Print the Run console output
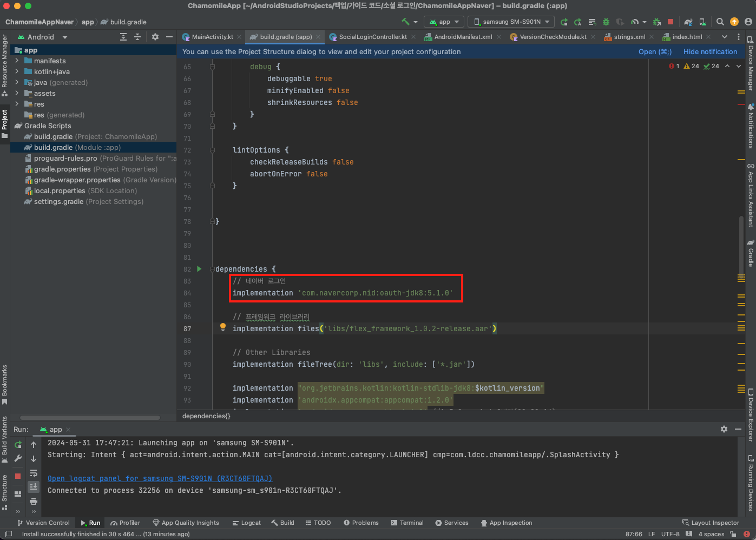Viewport: 756px width, 540px height. click(34, 501)
